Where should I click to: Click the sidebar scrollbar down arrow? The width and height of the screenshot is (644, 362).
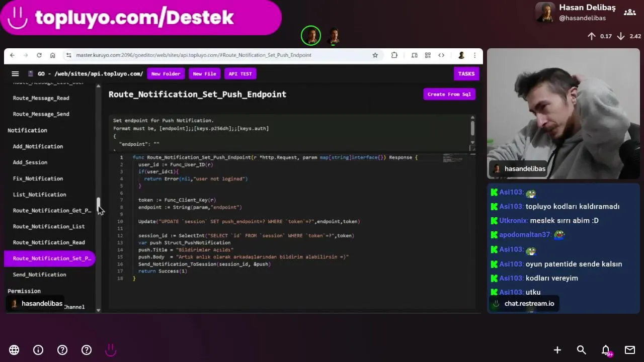coord(98,310)
